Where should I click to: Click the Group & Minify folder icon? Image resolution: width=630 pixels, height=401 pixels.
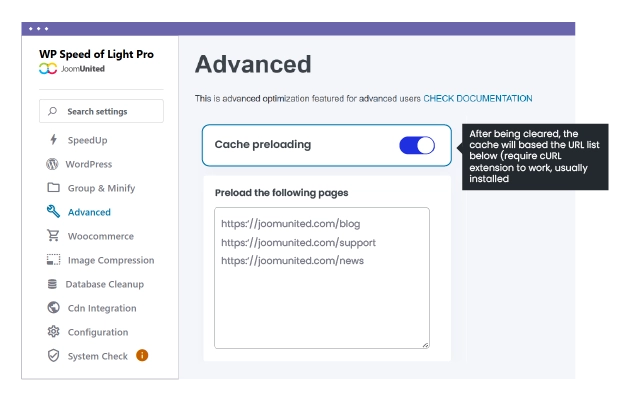pyautogui.click(x=53, y=188)
